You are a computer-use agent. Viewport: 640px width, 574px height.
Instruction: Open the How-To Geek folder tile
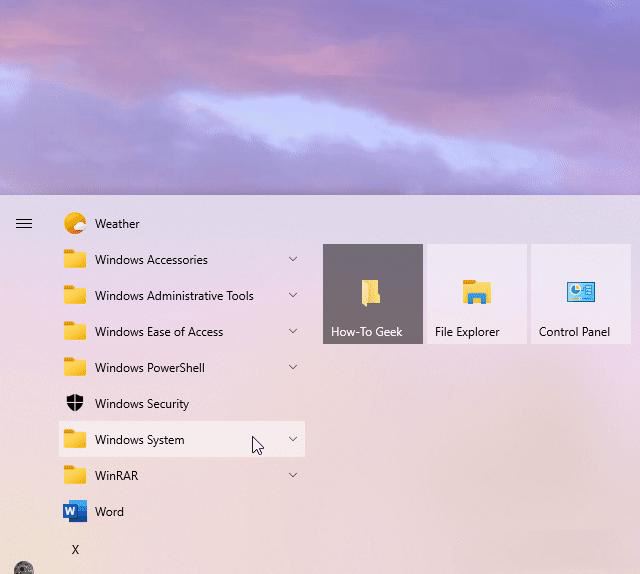click(x=372, y=294)
